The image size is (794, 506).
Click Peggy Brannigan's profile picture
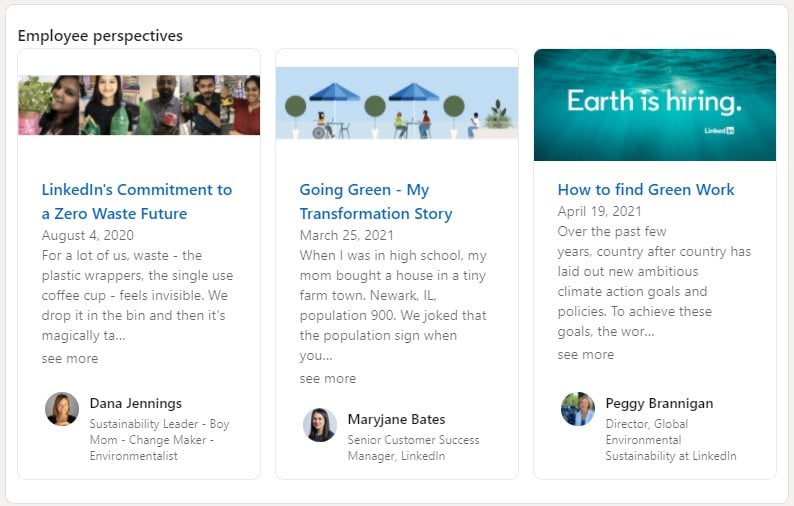click(x=578, y=409)
